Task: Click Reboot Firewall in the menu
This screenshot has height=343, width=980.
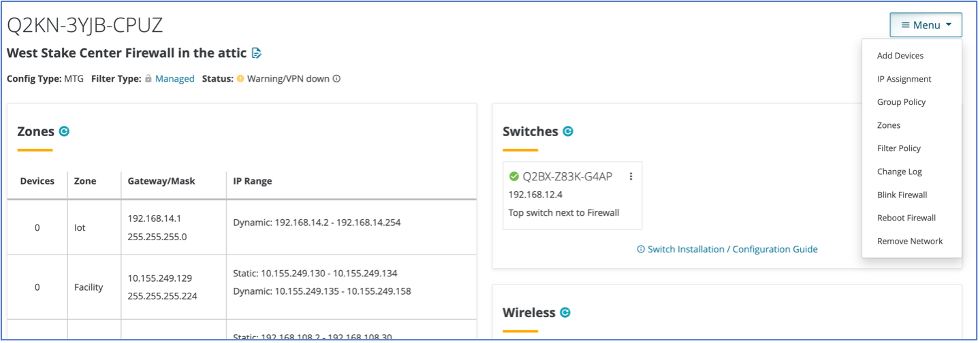Action: (x=906, y=218)
